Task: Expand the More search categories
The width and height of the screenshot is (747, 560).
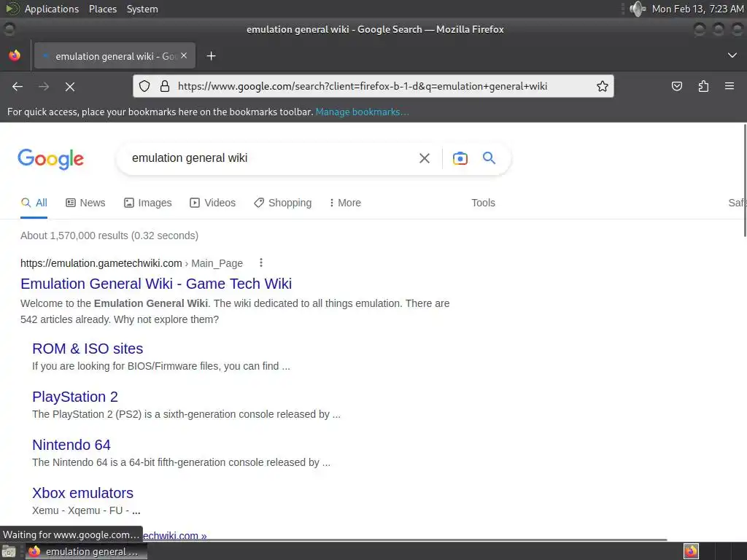Action: [x=345, y=203]
